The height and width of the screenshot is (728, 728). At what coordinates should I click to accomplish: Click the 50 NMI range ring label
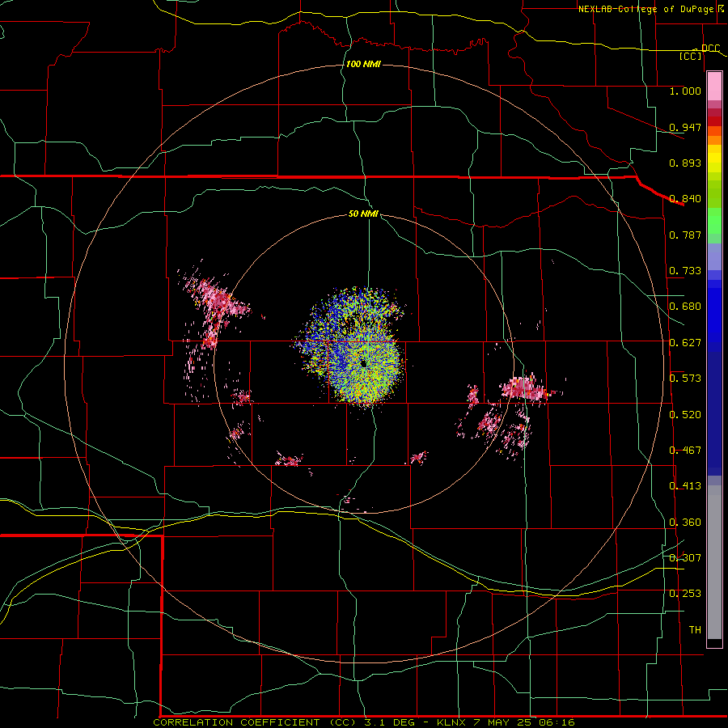click(x=363, y=214)
